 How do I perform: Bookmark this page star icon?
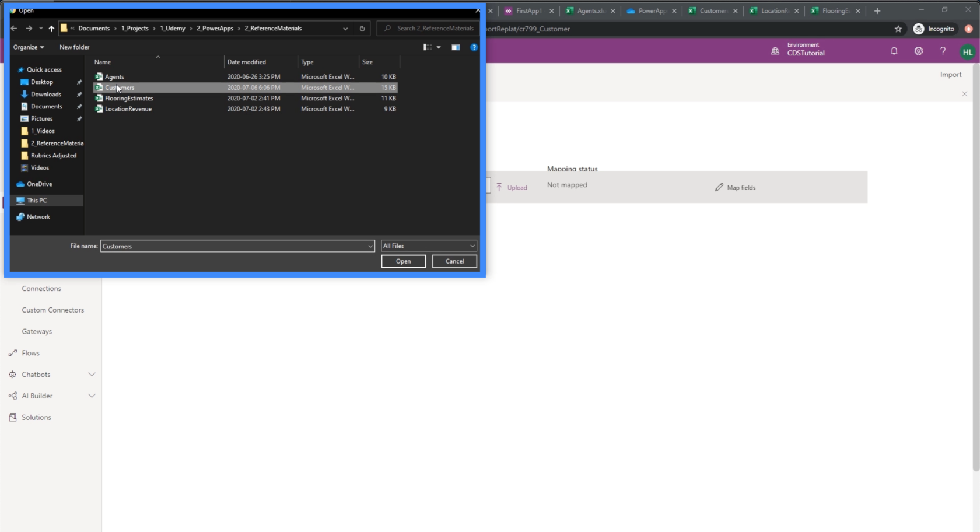898,29
